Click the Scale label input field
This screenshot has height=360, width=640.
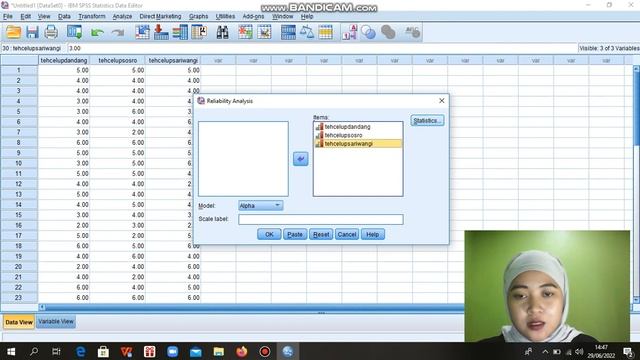321,219
